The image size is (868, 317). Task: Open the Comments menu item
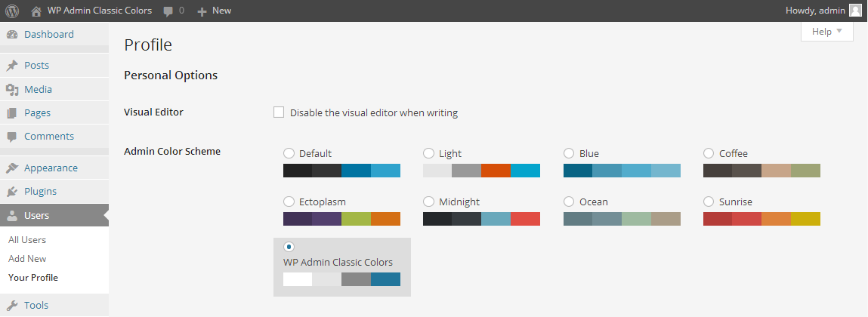pos(54,136)
